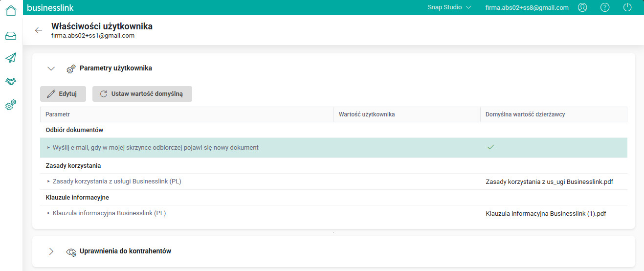Select the Klauzule informacyjne group heading
Image resolution: width=644 pixels, height=271 pixels.
[x=77, y=198]
